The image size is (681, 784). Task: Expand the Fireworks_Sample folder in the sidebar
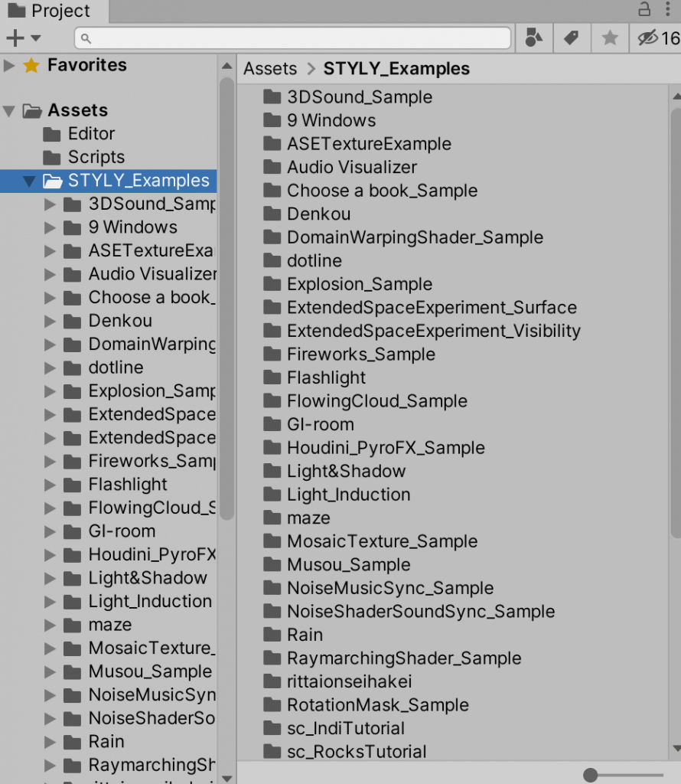click(50, 461)
